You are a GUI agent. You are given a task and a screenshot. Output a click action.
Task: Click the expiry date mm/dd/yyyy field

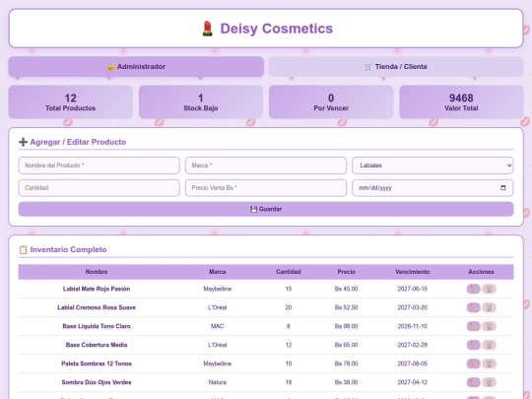[432, 187]
